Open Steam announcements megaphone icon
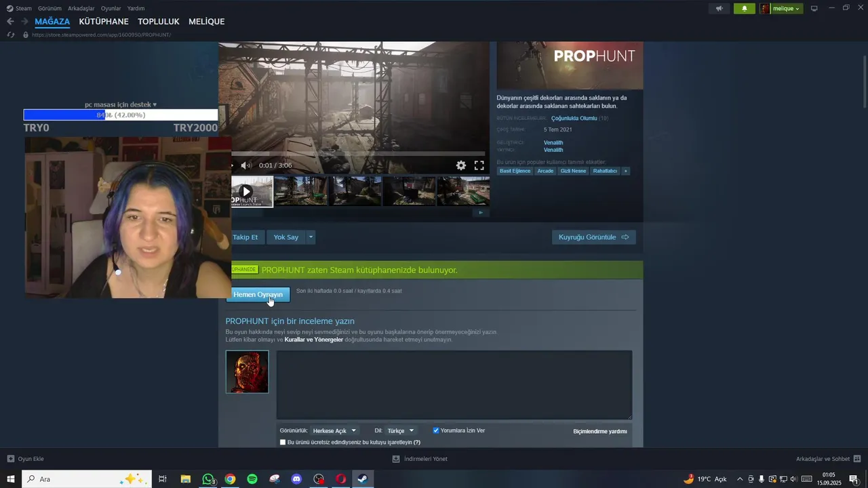868x488 pixels. (x=719, y=8)
